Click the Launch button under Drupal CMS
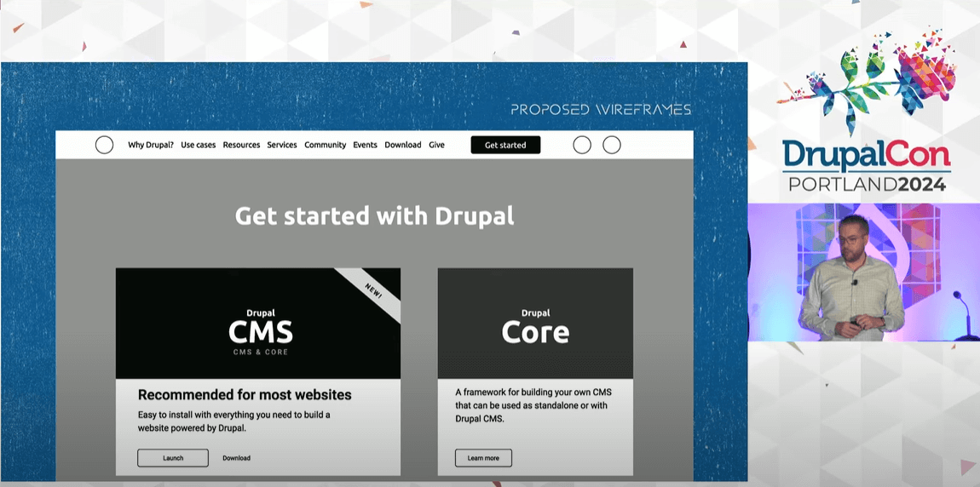 (x=173, y=458)
